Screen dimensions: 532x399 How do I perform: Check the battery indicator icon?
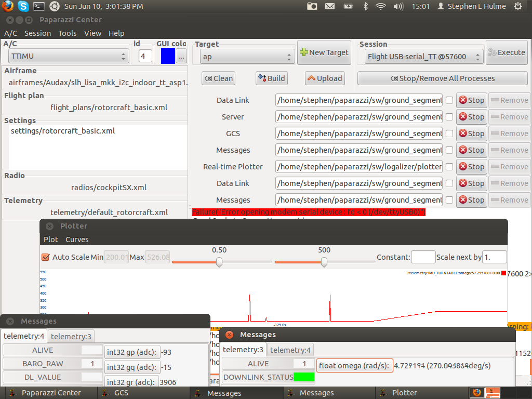[x=349, y=6]
